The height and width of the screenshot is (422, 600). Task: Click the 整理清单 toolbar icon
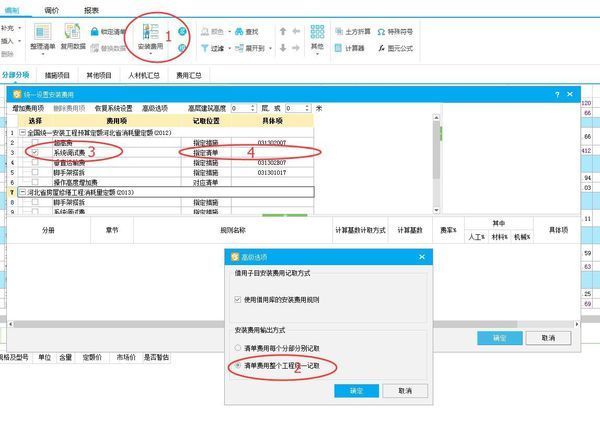[x=42, y=32]
